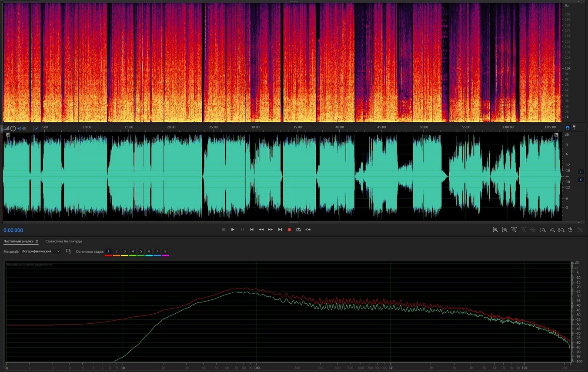Viewport: 588px width, 372px height.
Task: Click the copy-graph icon next to scale dropdown
Action: [x=68, y=251]
